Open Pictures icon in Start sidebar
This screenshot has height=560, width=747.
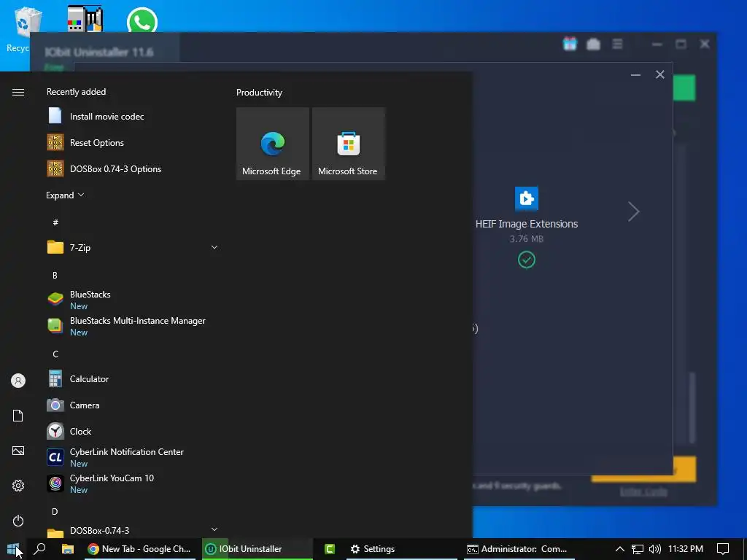click(18, 451)
